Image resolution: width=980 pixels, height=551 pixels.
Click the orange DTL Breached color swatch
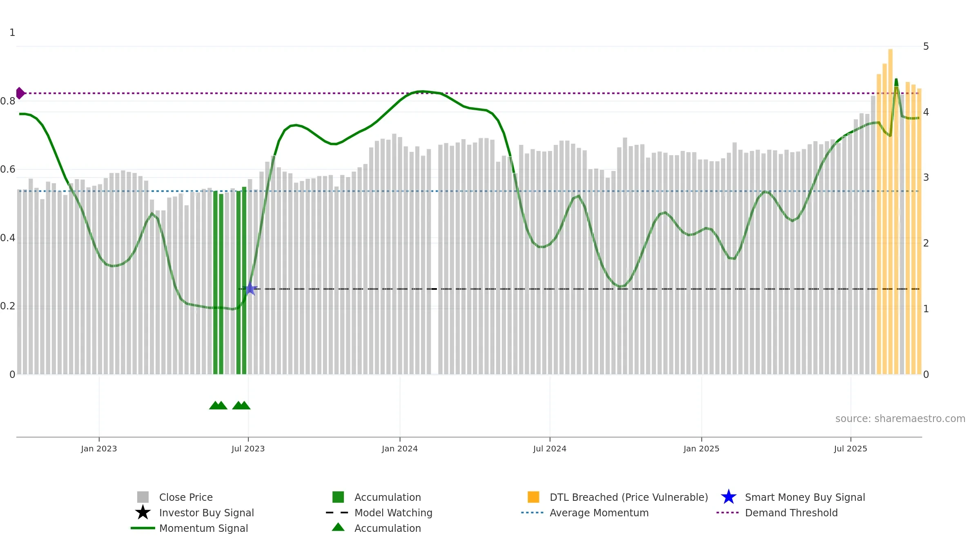coord(533,497)
